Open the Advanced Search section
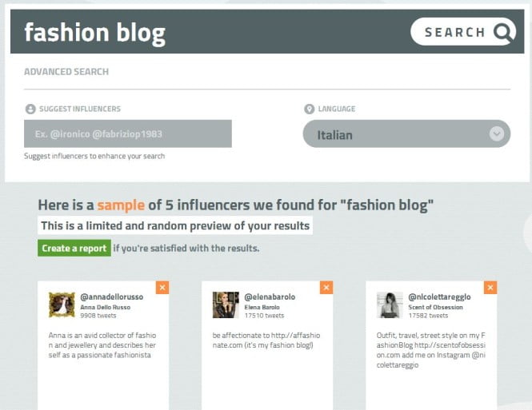Screen dimensions: 532x410 point(66,72)
